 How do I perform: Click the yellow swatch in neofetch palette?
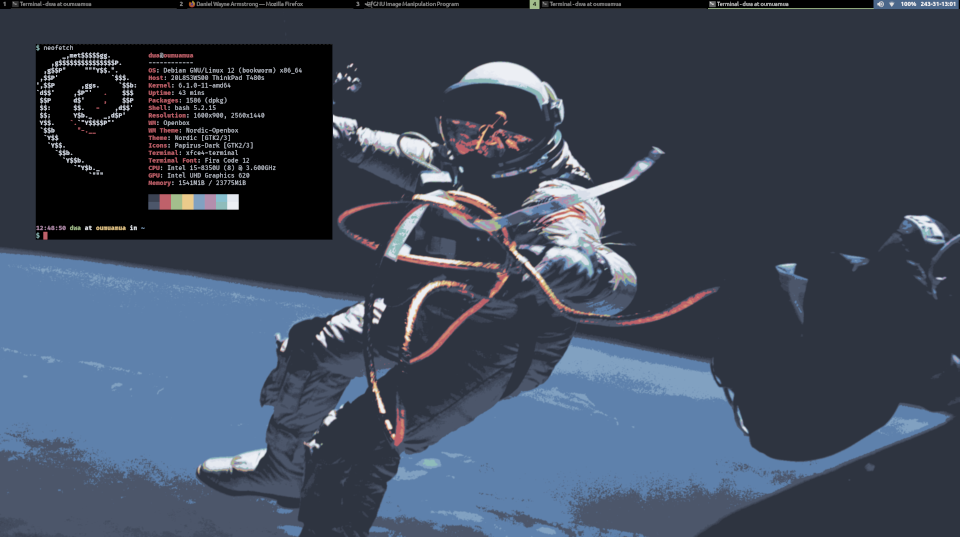[x=188, y=202]
